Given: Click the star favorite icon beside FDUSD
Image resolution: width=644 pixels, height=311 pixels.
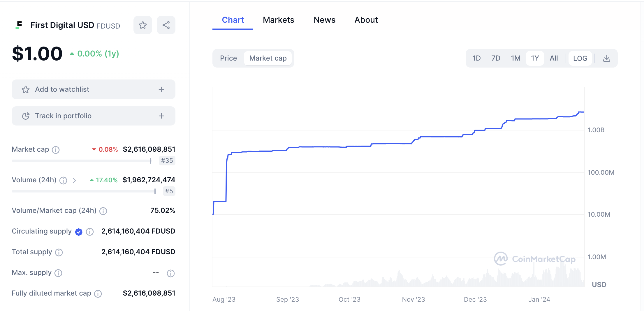Looking at the screenshot, I should [x=143, y=25].
